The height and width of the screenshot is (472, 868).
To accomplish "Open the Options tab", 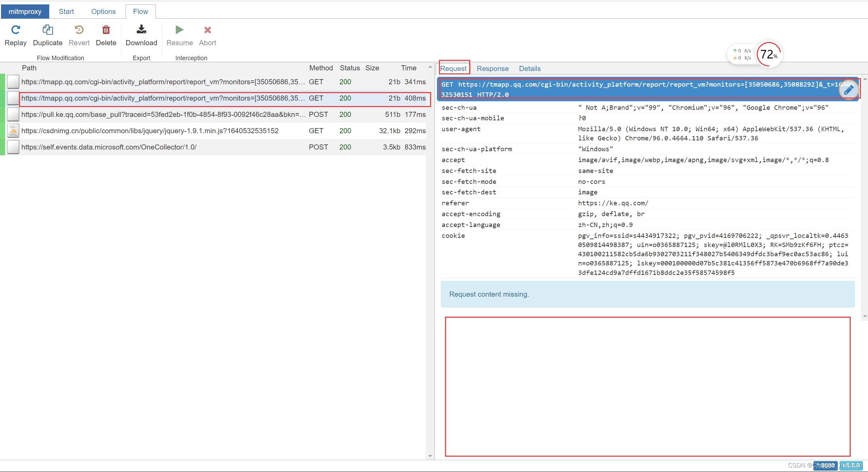I will [103, 12].
